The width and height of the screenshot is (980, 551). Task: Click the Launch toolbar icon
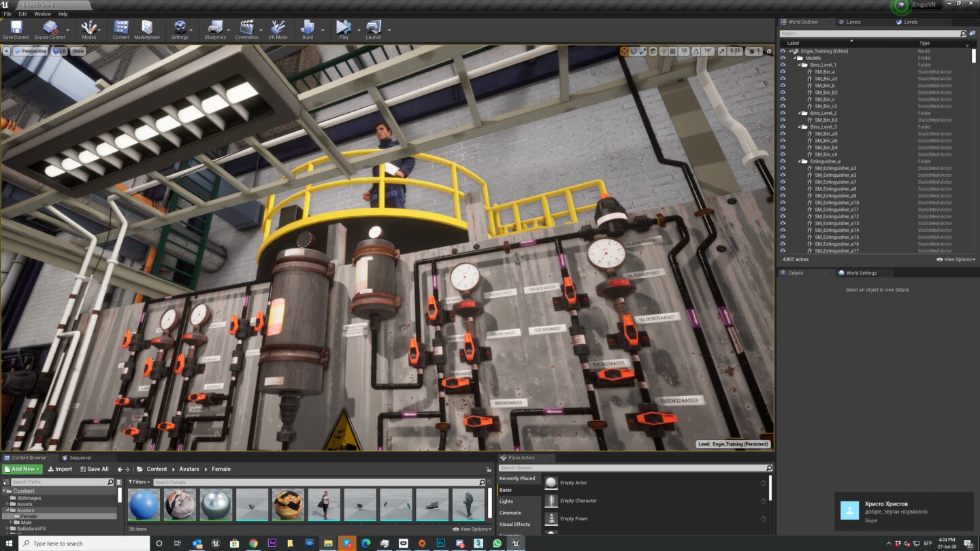pyautogui.click(x=374, y=29)
